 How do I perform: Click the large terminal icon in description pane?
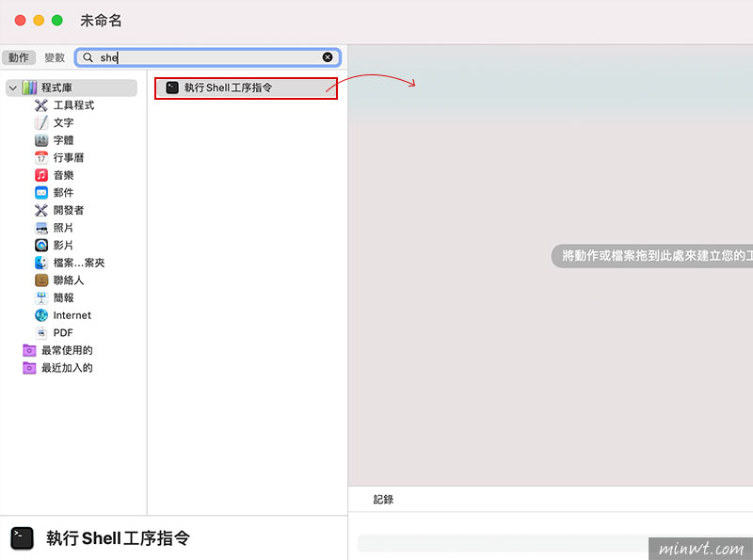[22, 538]
